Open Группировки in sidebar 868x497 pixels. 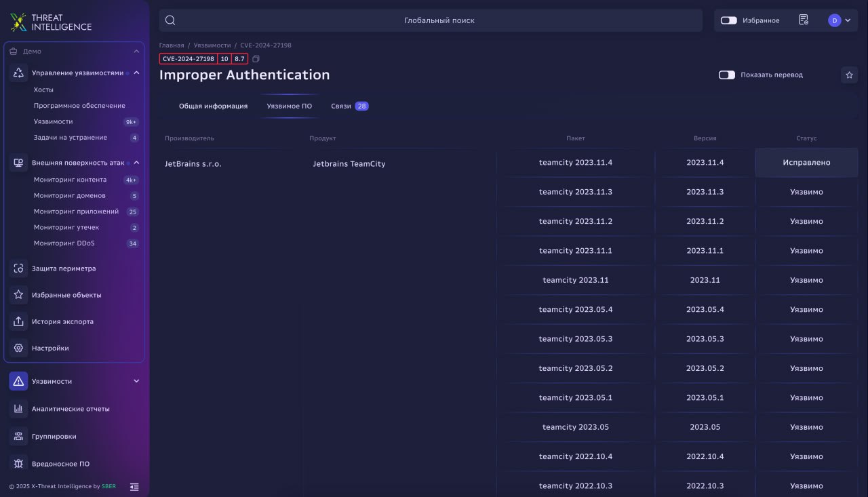(54, 436)
